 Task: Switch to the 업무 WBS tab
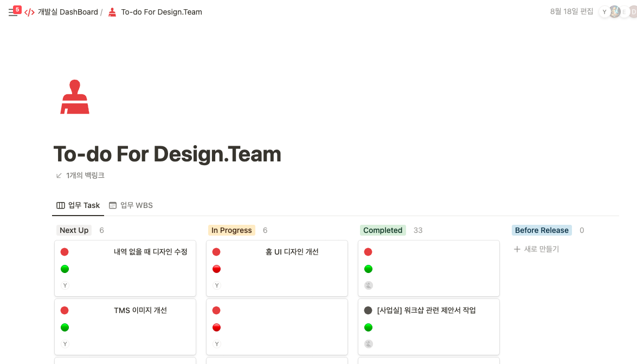pyautogui.click(x=131, y=205)
